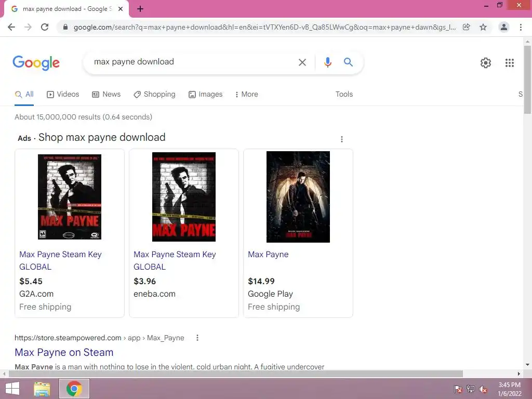
Task: Close the max payne download tab
Action: (x=121, y=9)
